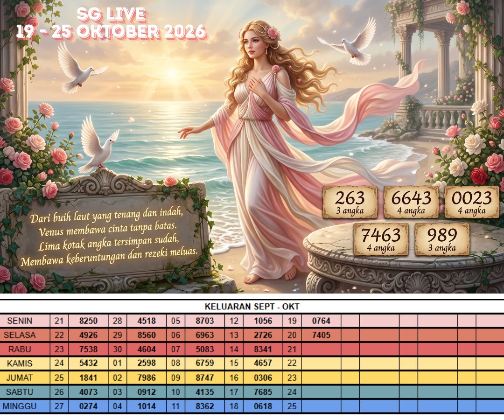Viewport: 504px width, 420px height.
Task: Click the poem line "Dari buih laut yang tenang dan indah"
Action: pos(107,216)
